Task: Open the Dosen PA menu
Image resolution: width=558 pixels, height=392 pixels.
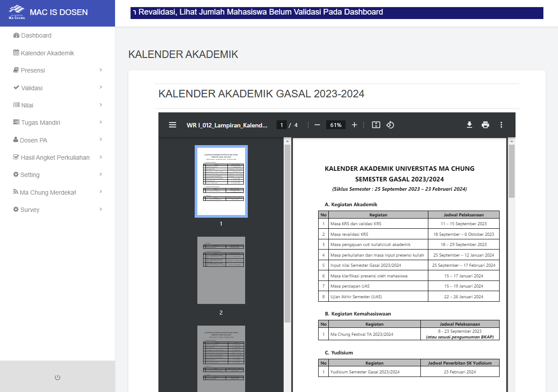Action: pyautogui.click(x=58, y=140)
